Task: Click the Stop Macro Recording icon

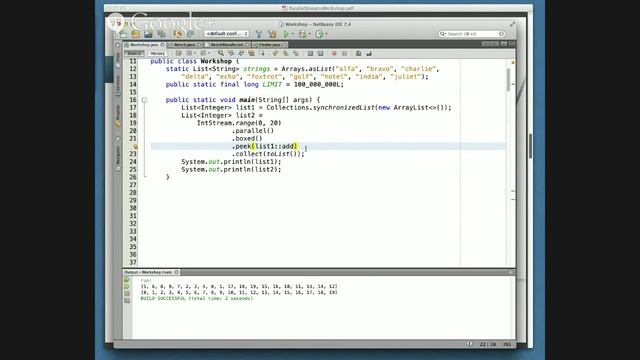Action: 344,53
